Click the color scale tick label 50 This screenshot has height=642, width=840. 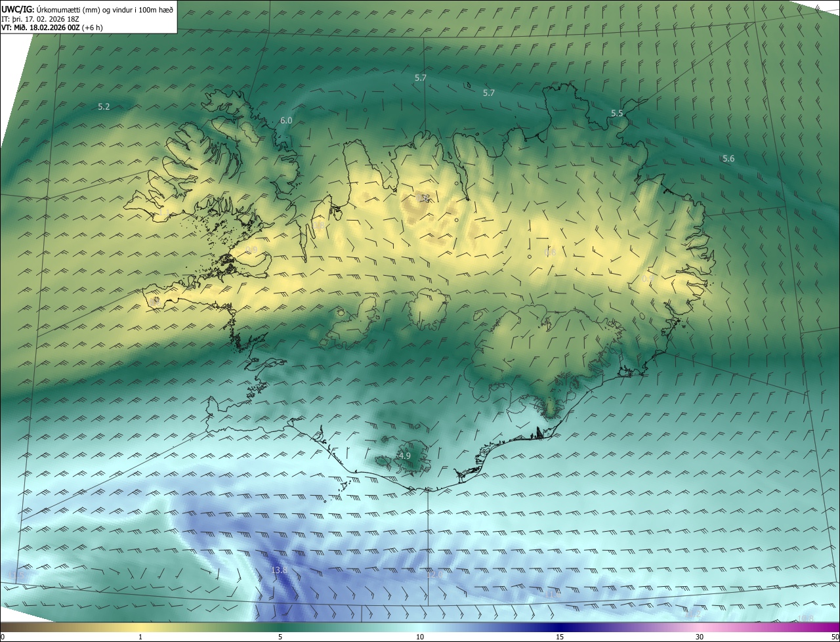tap(835, 637)
